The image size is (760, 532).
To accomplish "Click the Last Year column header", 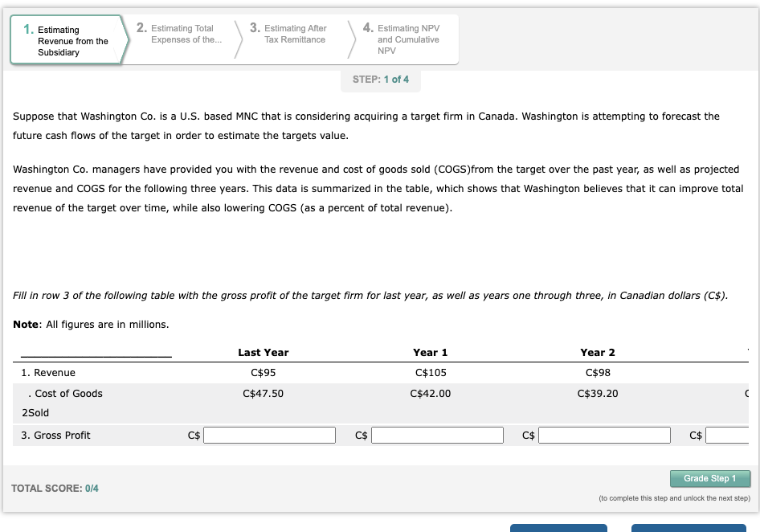I will pyautogui.click(x=264, y=353).
